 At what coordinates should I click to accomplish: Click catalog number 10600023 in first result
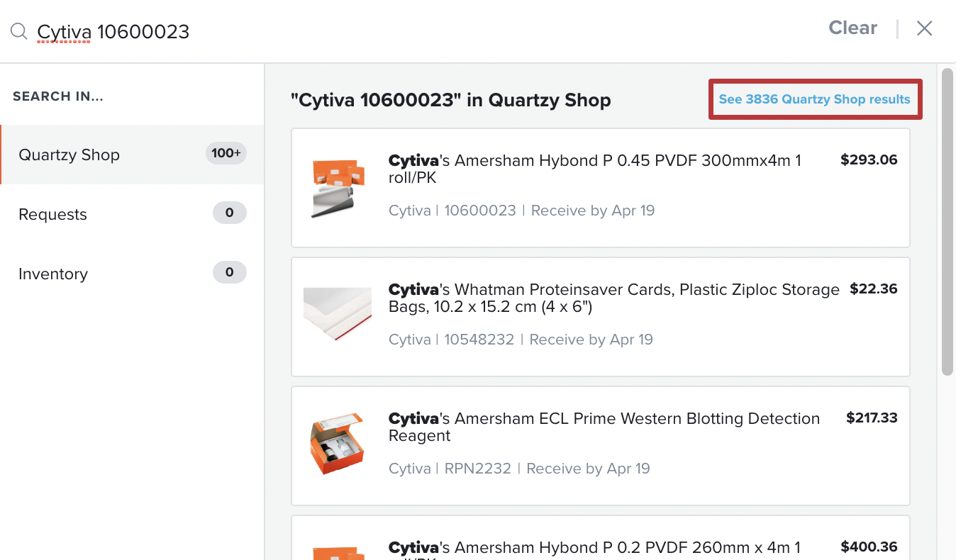[480, 211]
